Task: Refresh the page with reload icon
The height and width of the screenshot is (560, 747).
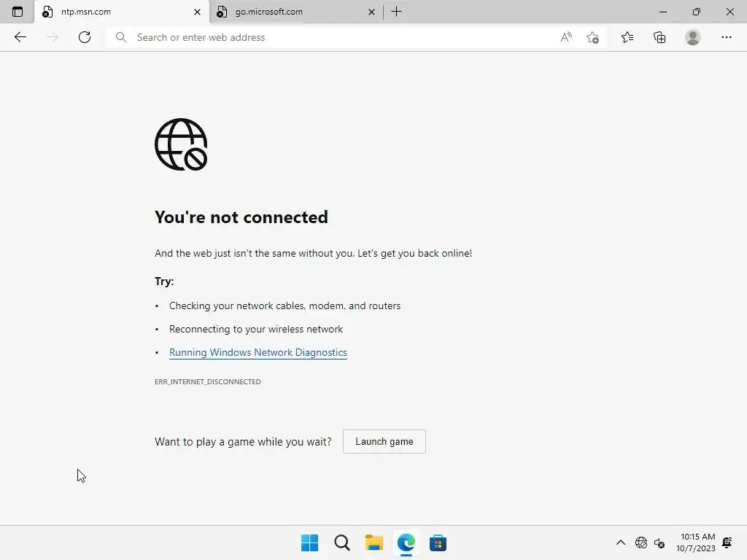Action: [x=85, y=37]
